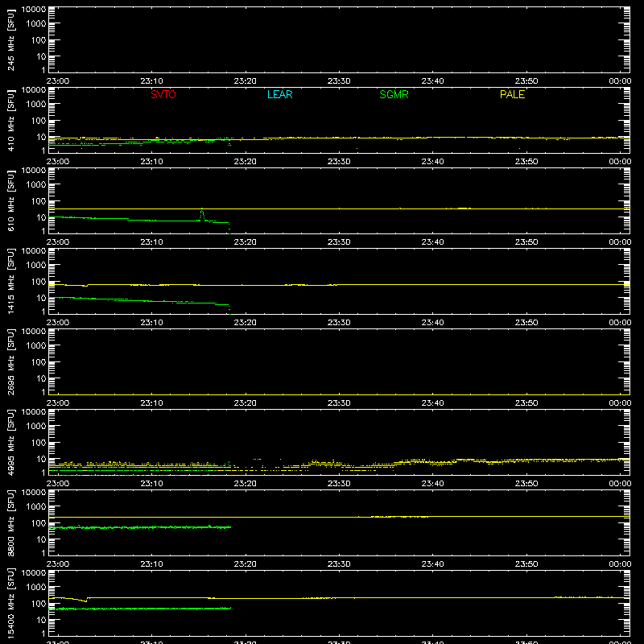The height and width of the screenshot is (644, 644).
Task: Click the 100 tick label on 610 MHz axis
Action: [39, 201]
